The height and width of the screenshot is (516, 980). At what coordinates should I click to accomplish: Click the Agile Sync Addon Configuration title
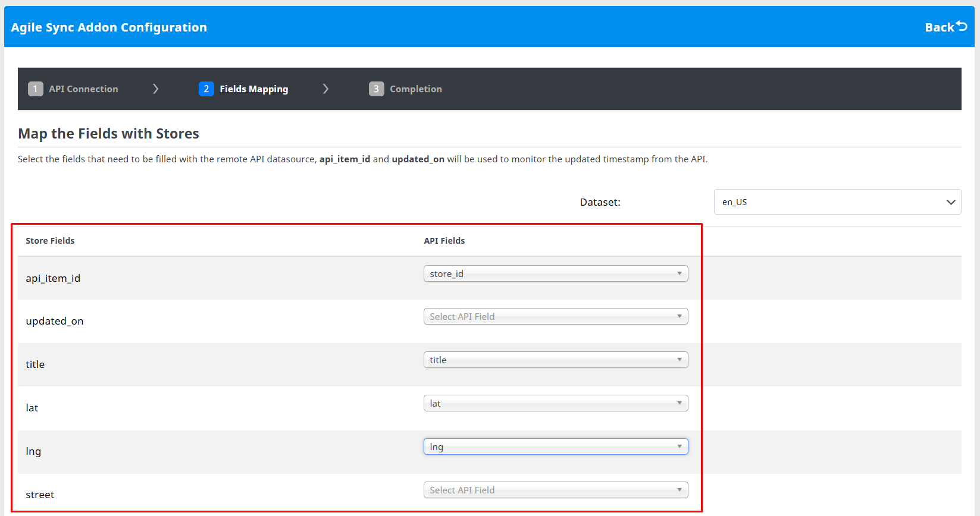click(109, 27)
